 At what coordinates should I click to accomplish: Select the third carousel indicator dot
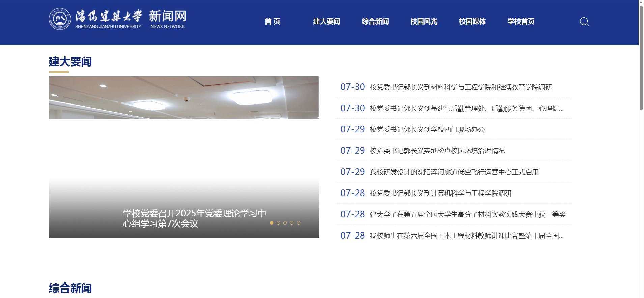[x=285, y=223]
